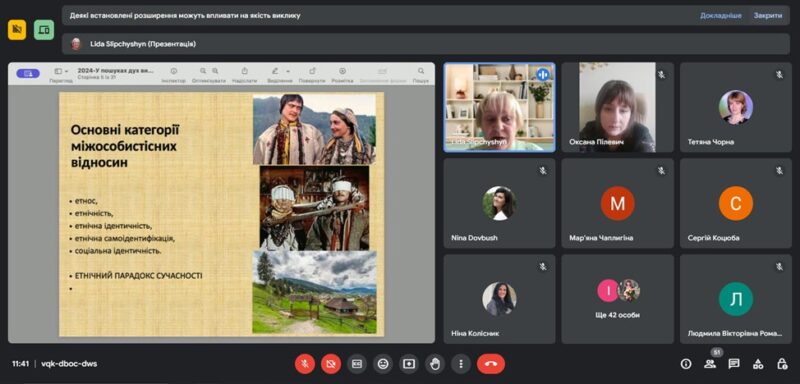Viewport: 800px width, 384px height.
Task: Click muted mic icon on Nina Dovbush tile
Action: pyautogui.click(x=543, y=171)
